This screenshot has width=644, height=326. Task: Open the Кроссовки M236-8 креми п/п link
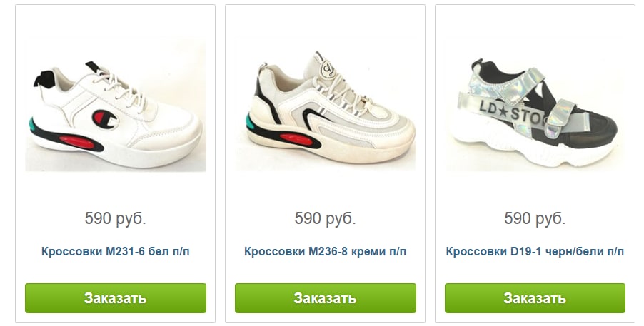tap(325, 251)
